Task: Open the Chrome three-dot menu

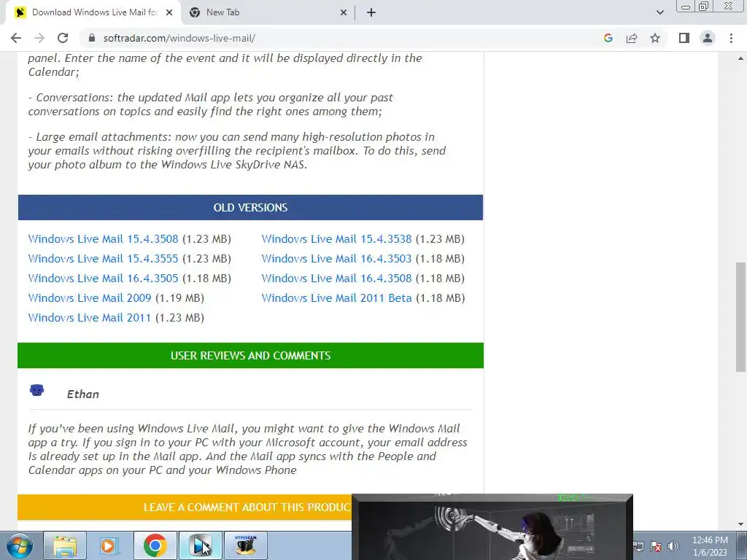Action: 731,38
